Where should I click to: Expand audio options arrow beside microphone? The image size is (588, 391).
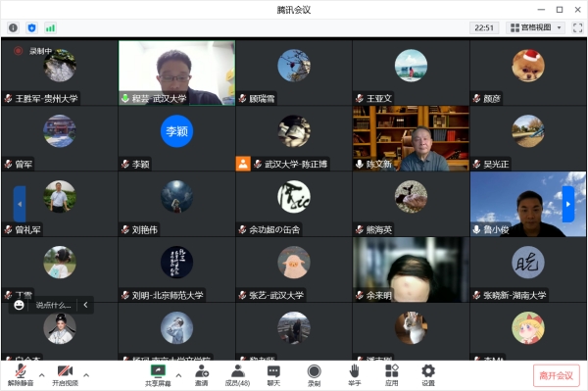(41, 375)
